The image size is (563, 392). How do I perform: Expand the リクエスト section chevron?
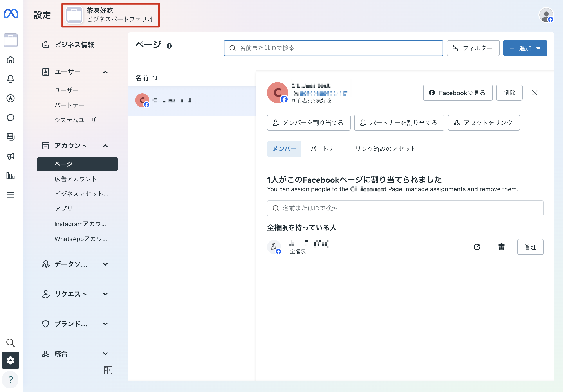click(x=105, y=294)
